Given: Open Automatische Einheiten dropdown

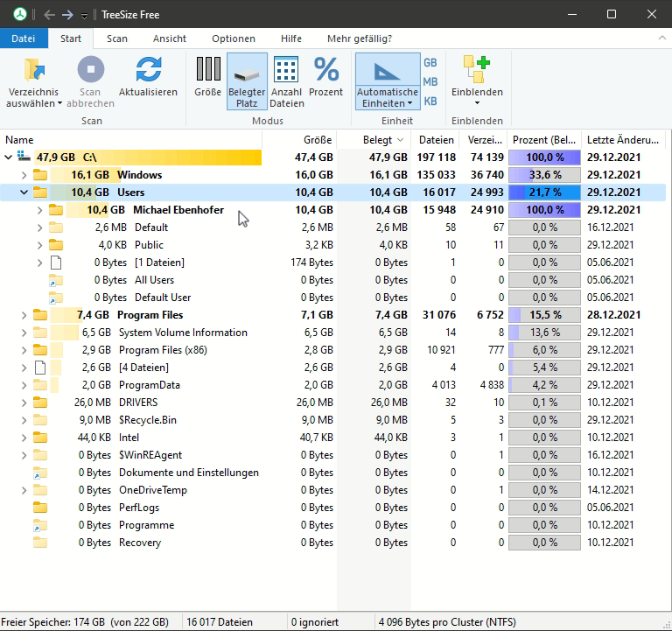Looking at the screenshot, I should tap(388, 98).
